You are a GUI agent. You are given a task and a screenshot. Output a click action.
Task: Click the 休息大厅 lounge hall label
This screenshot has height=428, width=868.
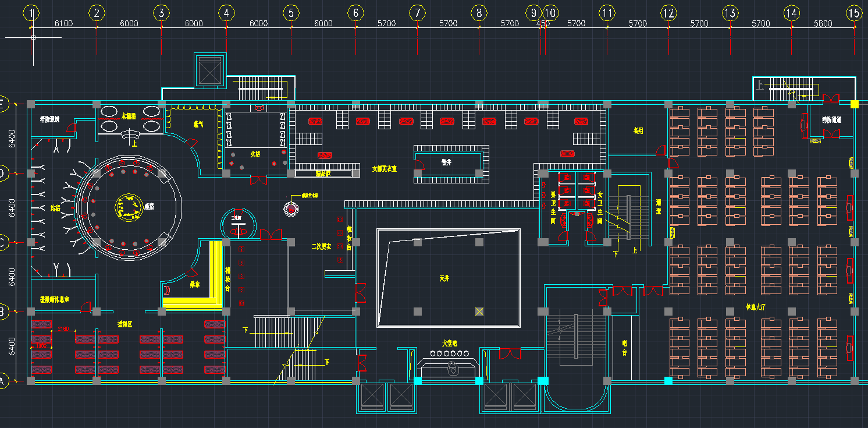click(755, 306)
